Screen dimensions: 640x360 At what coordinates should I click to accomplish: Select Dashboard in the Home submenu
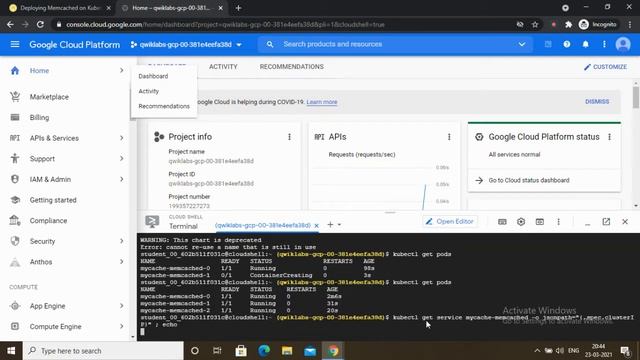(x=153, y=76)
